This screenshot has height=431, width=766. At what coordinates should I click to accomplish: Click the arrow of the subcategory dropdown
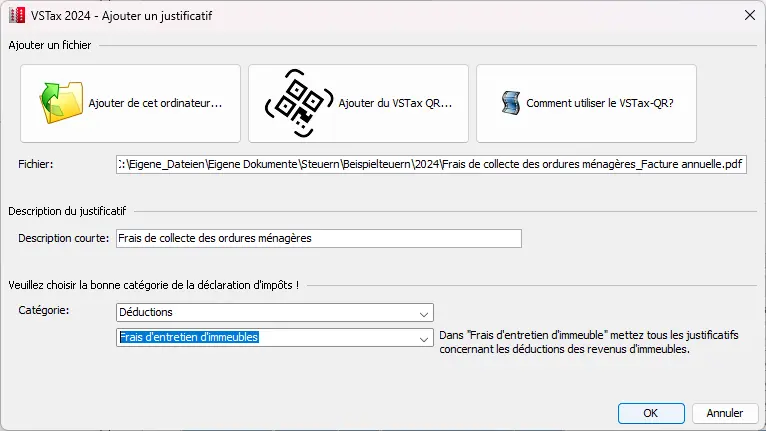[426, 338]
